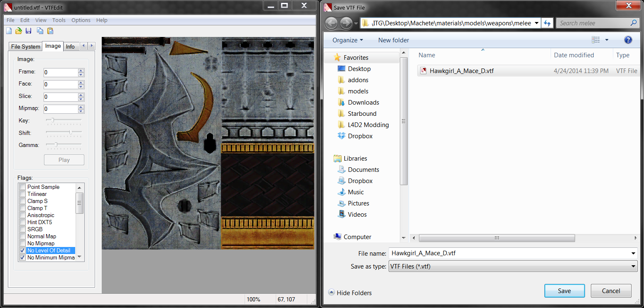Screen dimensions: 644x308
Task: Click the Save floppy icon in VTFEdit toolbar
Action: pos(29,31)
